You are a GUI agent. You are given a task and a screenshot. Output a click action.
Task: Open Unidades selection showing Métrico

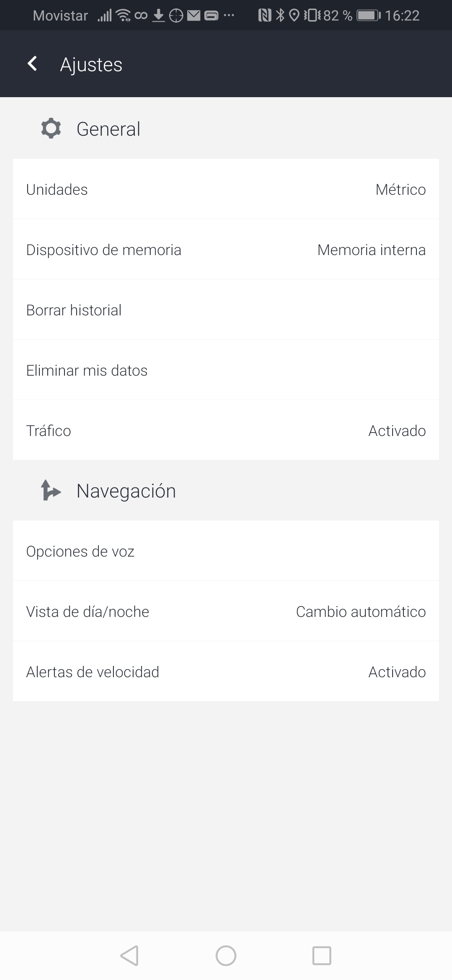pos(226,189)
